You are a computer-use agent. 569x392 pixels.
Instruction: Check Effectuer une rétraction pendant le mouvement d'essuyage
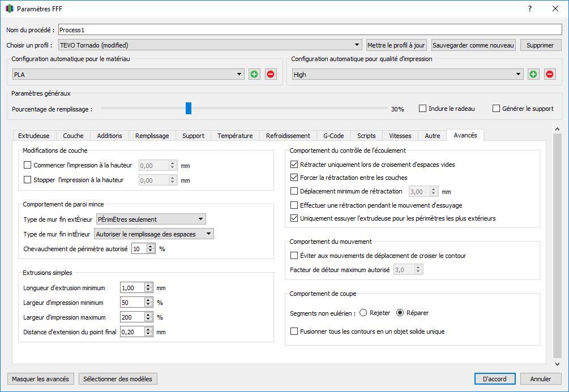(x=294, y=205)
